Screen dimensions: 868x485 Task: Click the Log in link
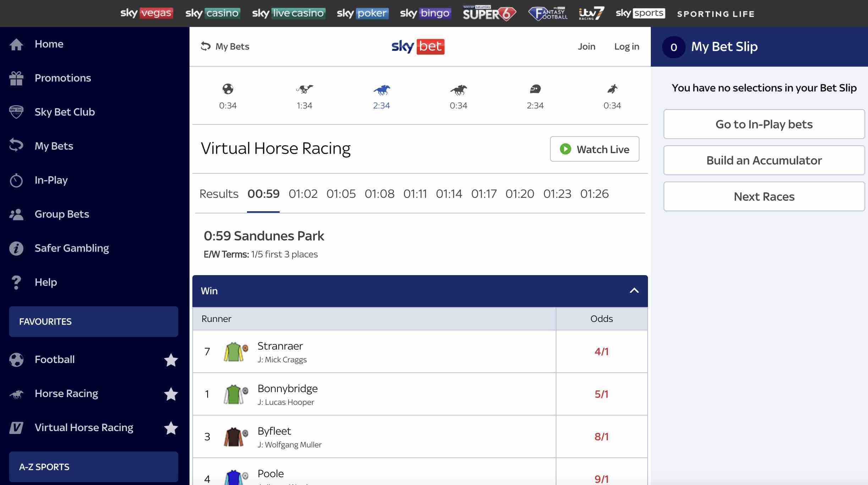[626, 46]
